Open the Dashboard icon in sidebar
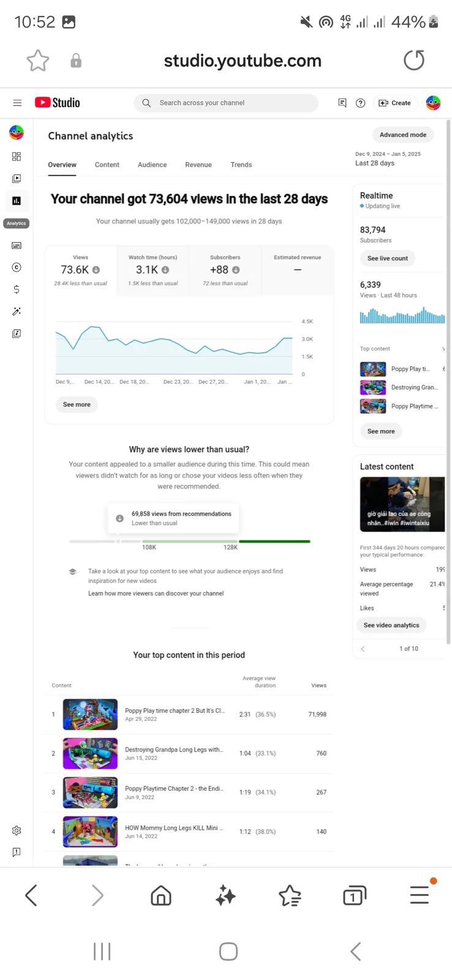This screenshot has width=452, height=980. (x=17, y=157)
